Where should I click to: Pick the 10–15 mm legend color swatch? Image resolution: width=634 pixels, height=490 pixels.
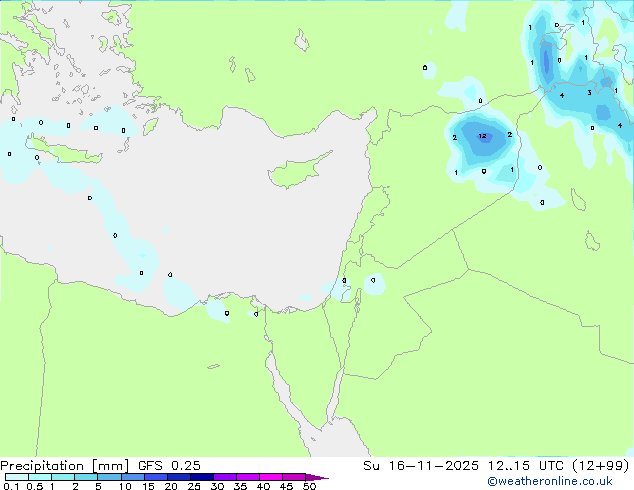click(132, 477)
